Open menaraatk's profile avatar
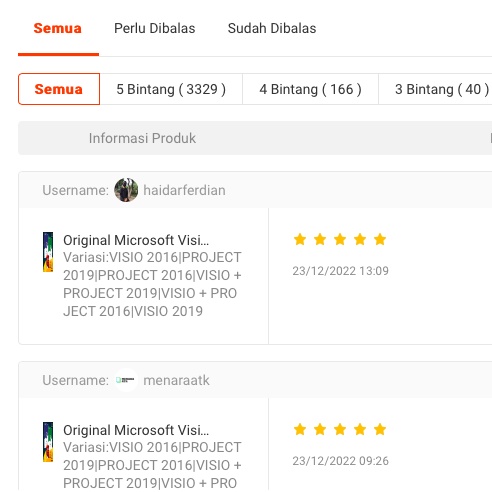The image size is (492, 492). point(126,380)
